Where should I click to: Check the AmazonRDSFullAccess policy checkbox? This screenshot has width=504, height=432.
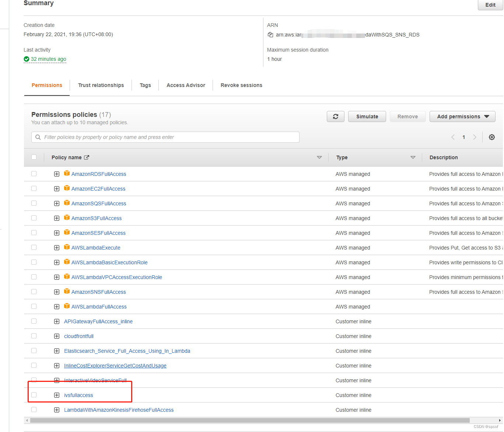(34, 174)
